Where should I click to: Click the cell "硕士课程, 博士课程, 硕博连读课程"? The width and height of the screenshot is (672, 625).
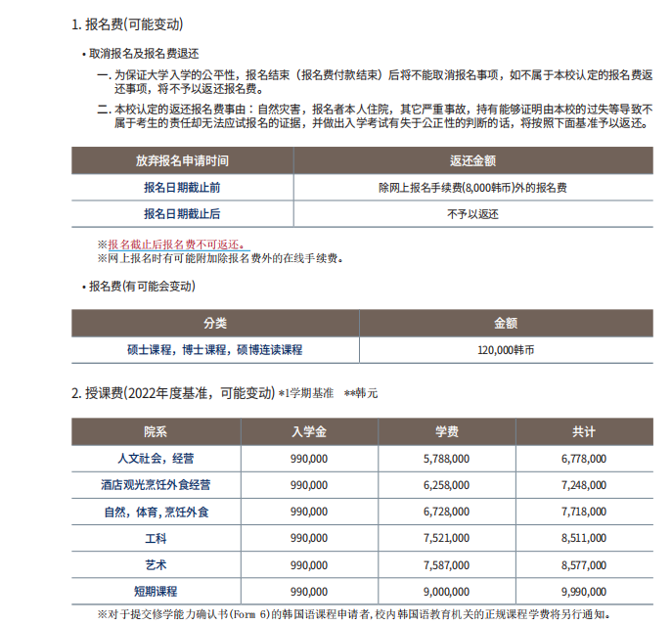(215, 350)
